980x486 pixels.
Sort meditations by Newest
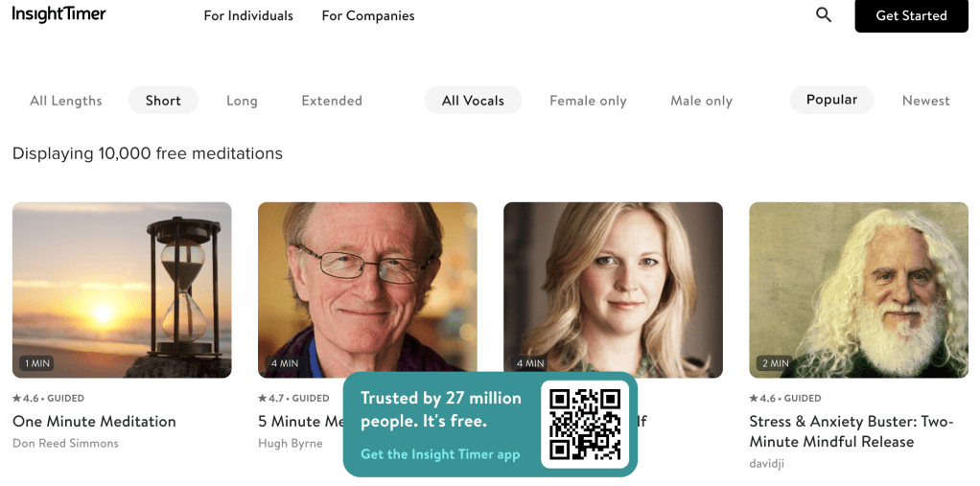point(925,101)
